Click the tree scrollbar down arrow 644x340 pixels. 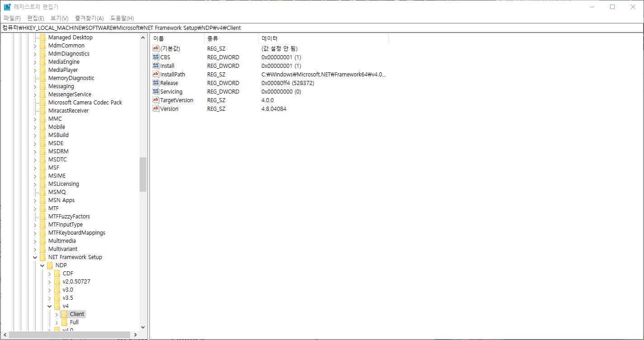coord(143,327)
